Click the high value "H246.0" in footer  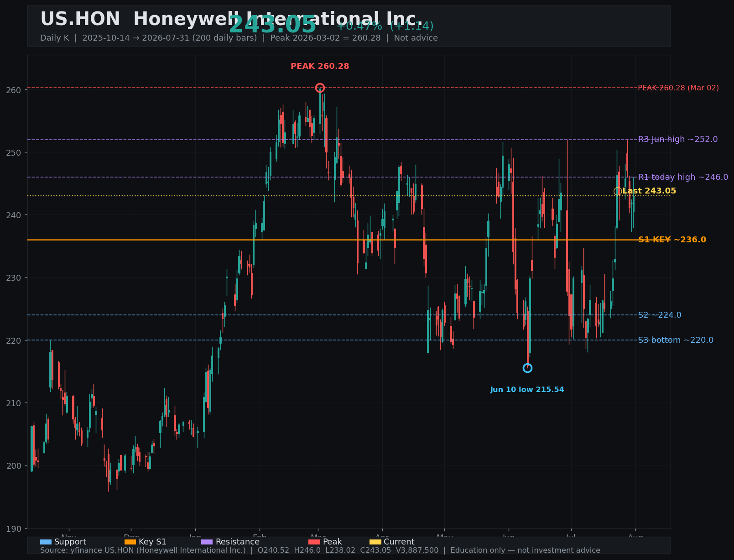coord(308,550)
